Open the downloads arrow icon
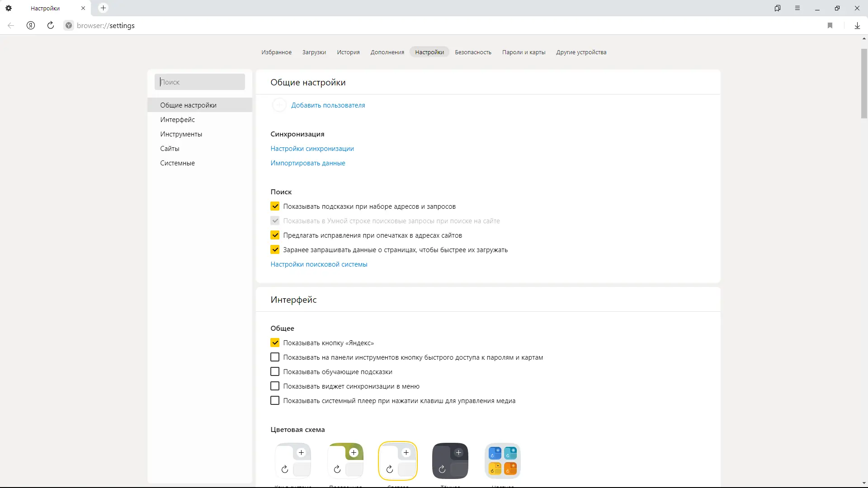868x488 pixels. pyautogui.click(x=857, y=26)
